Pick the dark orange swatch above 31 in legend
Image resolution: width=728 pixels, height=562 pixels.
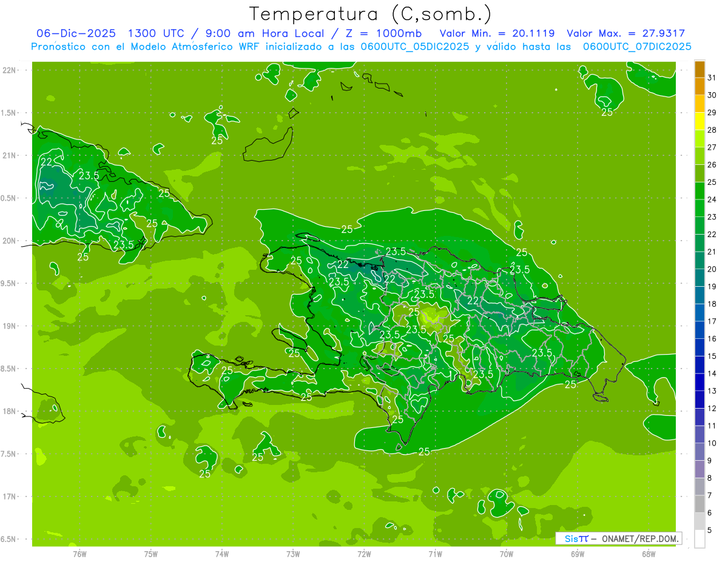tap(700, 69)
